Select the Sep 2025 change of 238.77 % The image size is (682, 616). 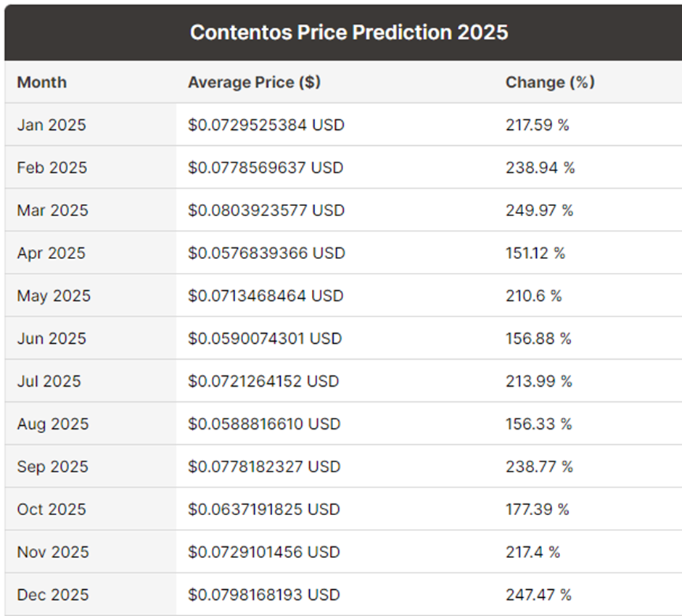[x=539, y=467]
